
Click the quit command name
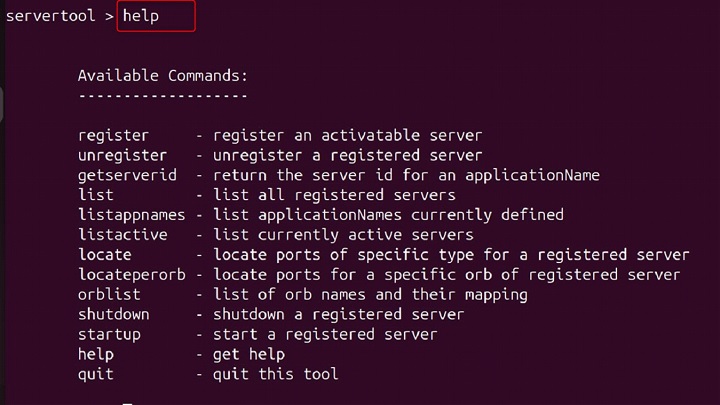point(96,375)
